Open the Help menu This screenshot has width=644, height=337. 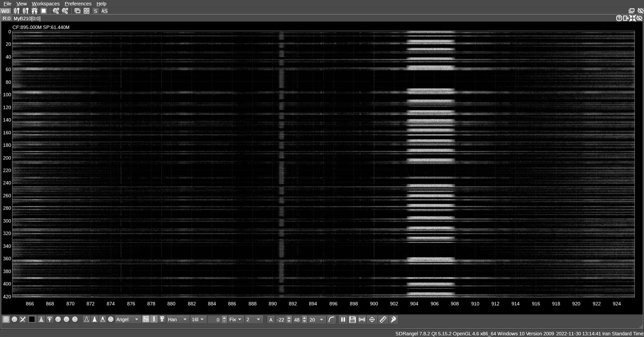pyautogui.click(x=101, y=4)
